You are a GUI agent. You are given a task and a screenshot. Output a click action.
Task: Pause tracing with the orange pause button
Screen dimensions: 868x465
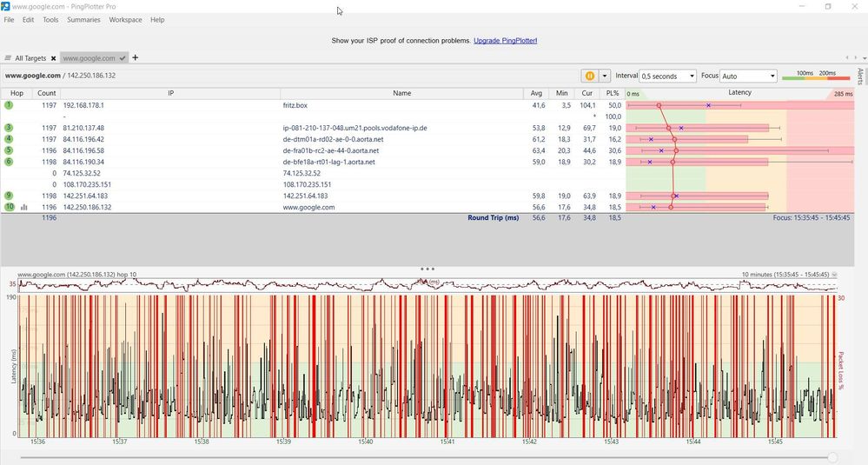pos(590,76)
